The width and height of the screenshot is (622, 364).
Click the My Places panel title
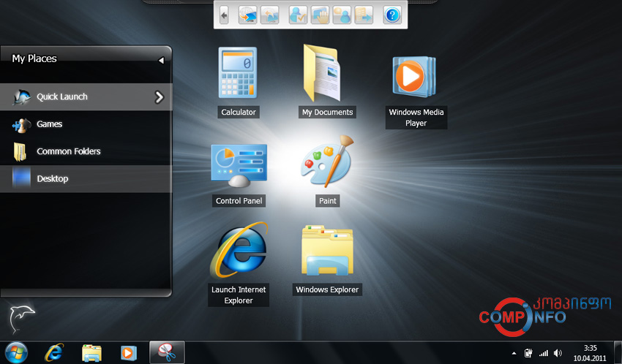[34, 58]
